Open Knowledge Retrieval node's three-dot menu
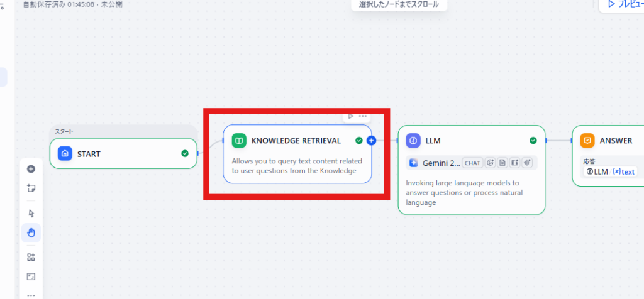 363,116
